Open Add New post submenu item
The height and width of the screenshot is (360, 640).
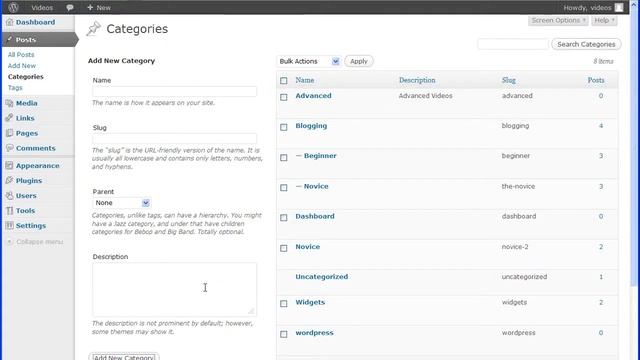[x=22, y=66]
